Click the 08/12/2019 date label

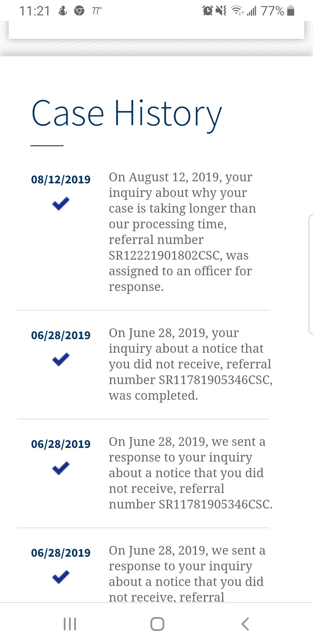(x=61, y=180)
